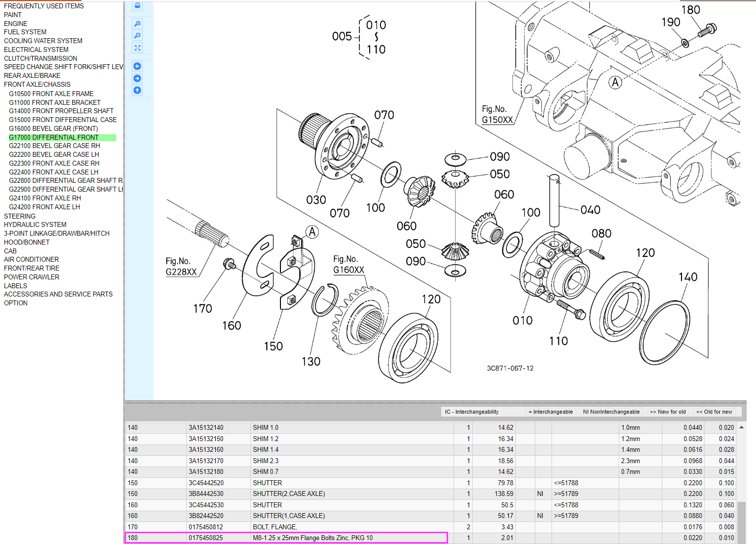Open the ENGINE category

pos(16,24)
